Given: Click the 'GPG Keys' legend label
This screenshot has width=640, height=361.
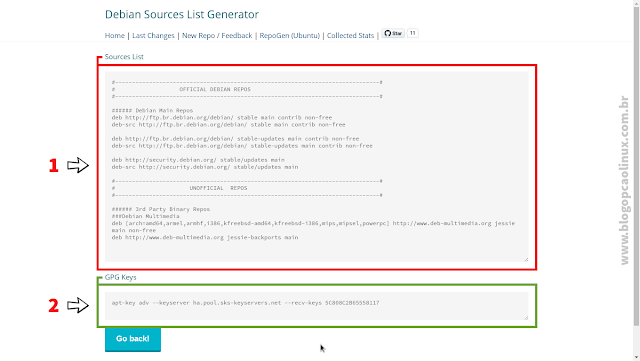Looking at the screenshot, I should [x=120, y=277].
